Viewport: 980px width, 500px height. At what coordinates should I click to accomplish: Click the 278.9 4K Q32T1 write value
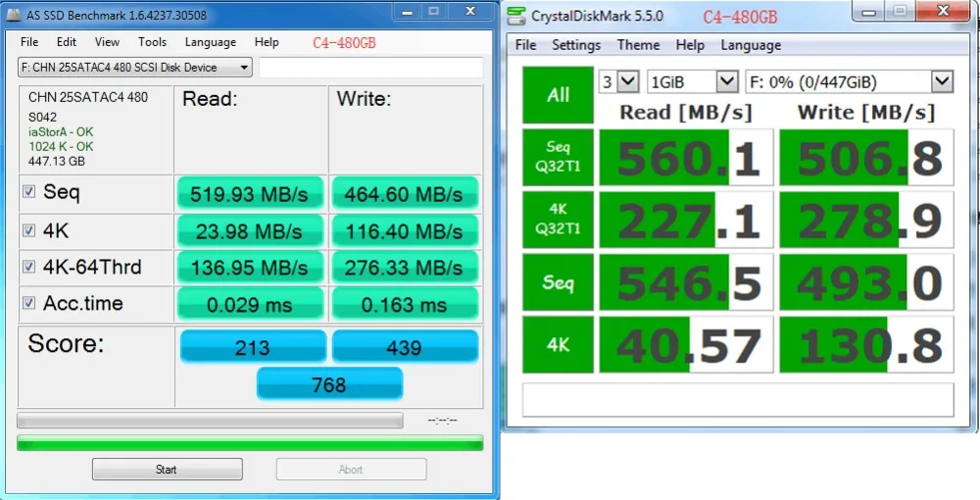[x=867, y=220]
